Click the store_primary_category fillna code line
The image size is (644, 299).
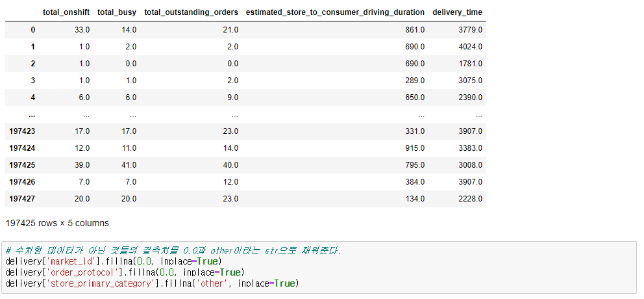point(152,283)
